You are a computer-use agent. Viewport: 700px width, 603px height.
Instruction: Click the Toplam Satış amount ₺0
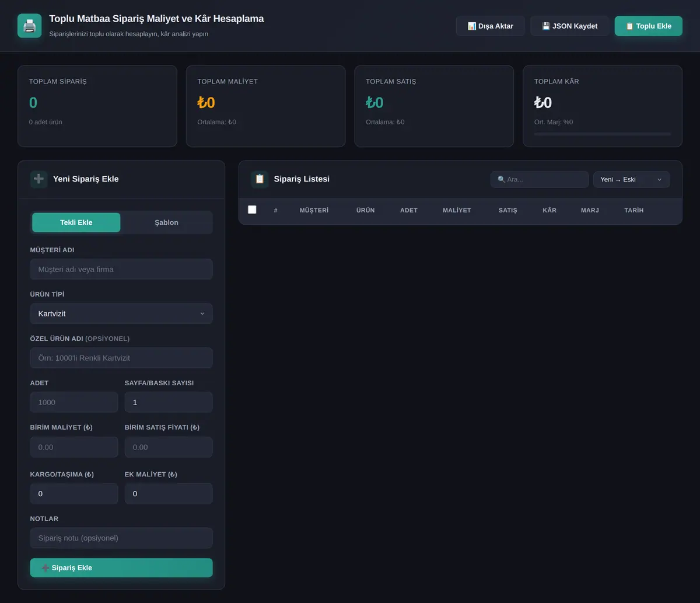click(x=375, y=103)
